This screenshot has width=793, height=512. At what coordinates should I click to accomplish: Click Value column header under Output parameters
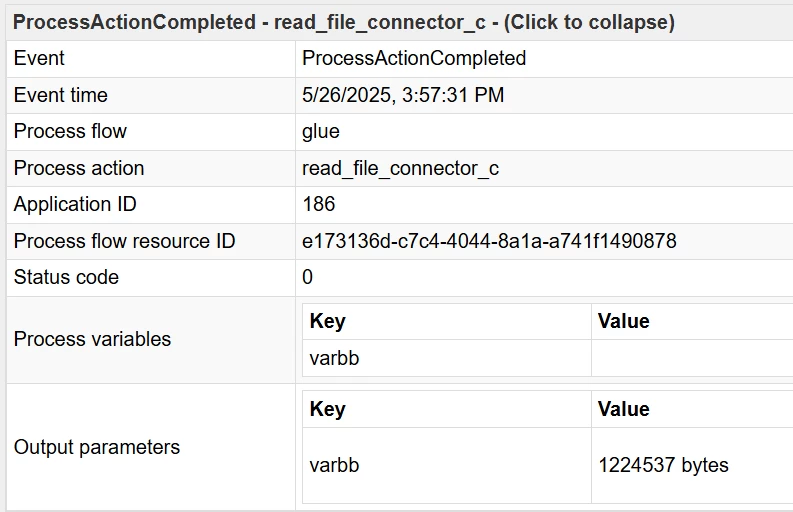[624, 409]
